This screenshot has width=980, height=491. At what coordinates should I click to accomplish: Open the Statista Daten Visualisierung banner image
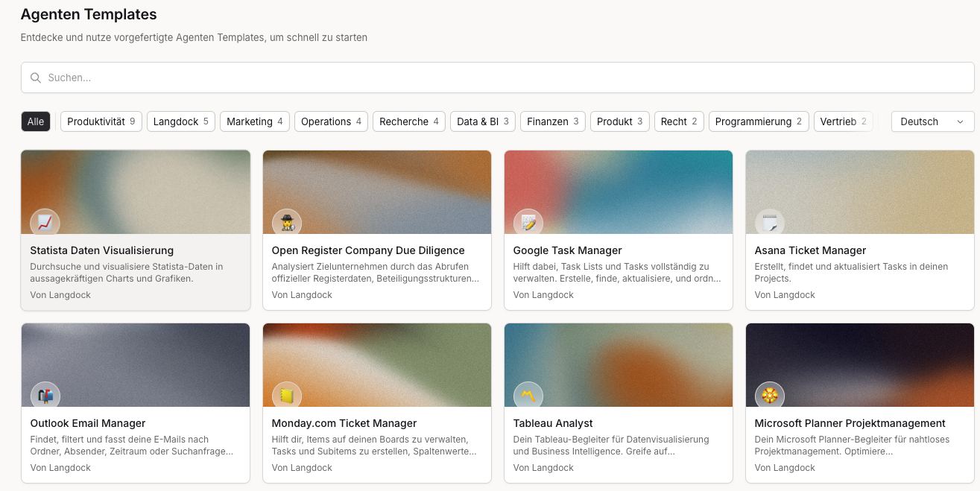136,192
